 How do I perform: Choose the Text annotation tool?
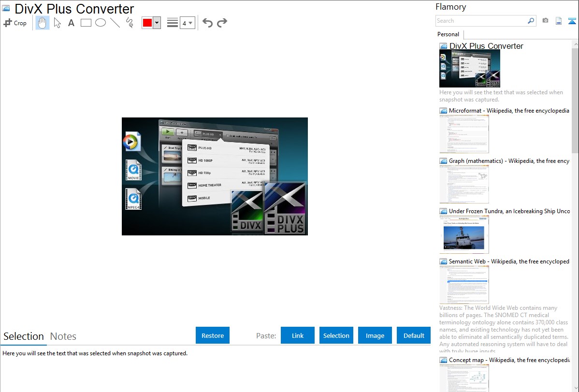71,23
